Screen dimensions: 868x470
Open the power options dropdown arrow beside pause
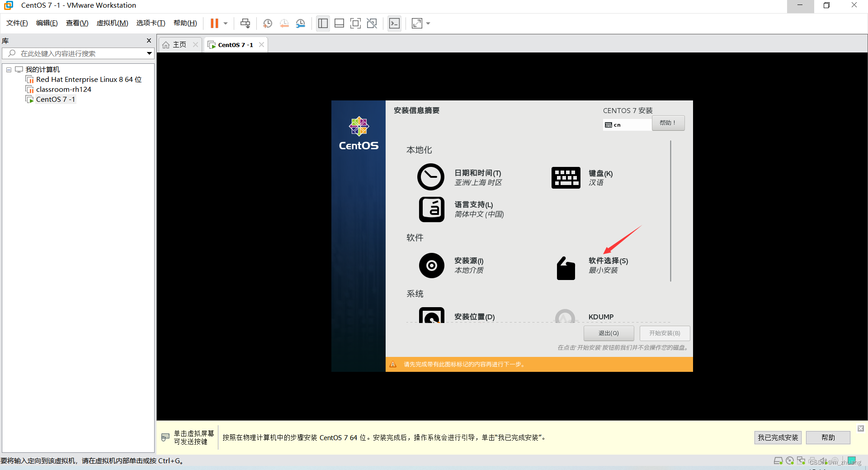[226, 23]
